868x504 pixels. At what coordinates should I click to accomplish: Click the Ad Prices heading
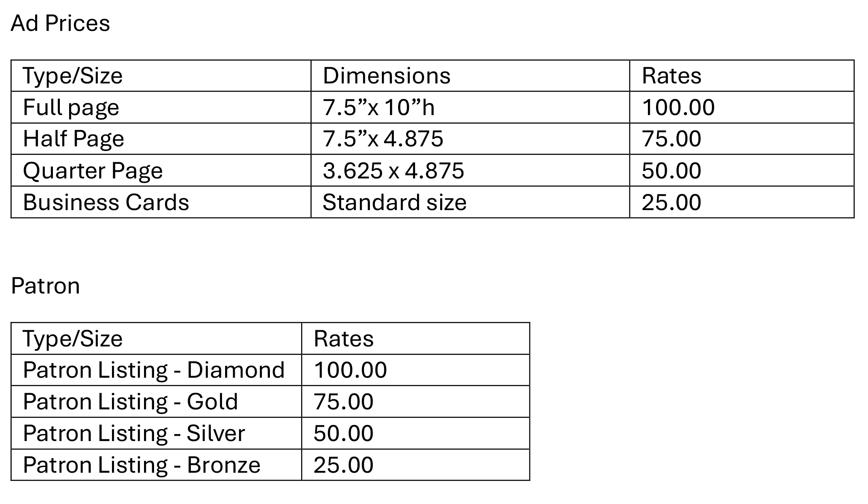tap(60, 23)
